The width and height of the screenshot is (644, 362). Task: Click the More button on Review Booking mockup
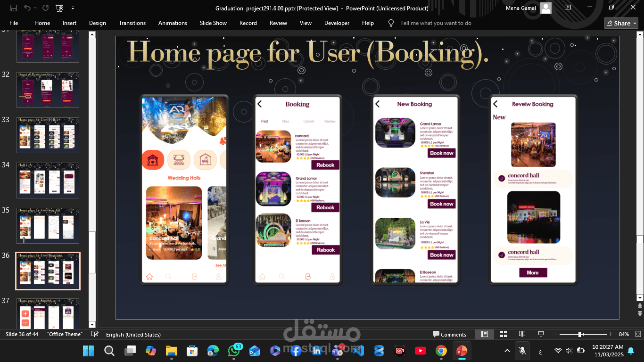click(533, 272)
